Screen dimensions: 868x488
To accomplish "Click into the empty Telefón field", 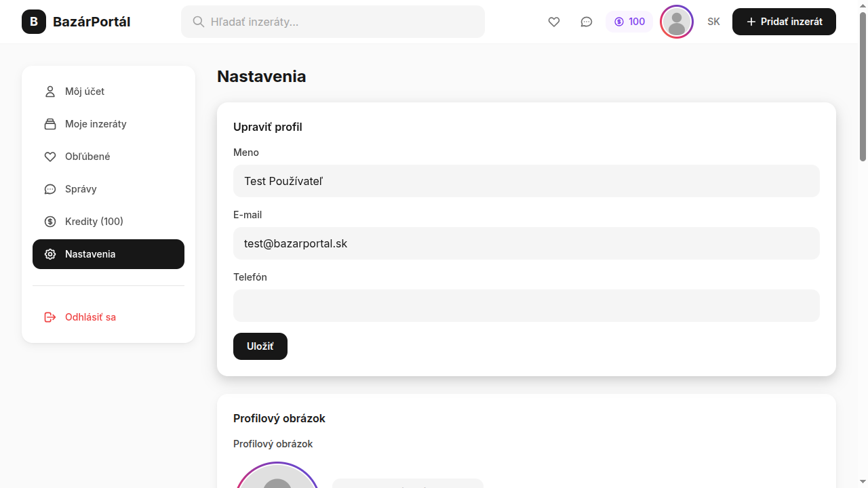I will tap(526, 306).
